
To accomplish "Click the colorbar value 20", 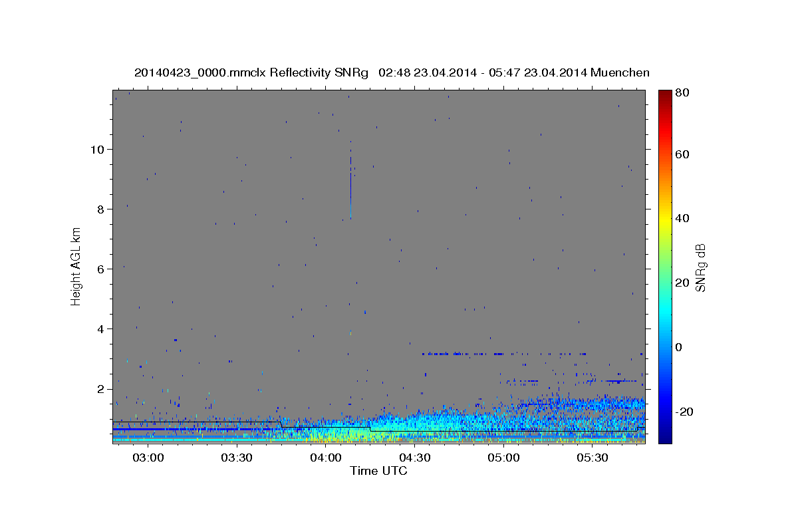I will [684, 283].
